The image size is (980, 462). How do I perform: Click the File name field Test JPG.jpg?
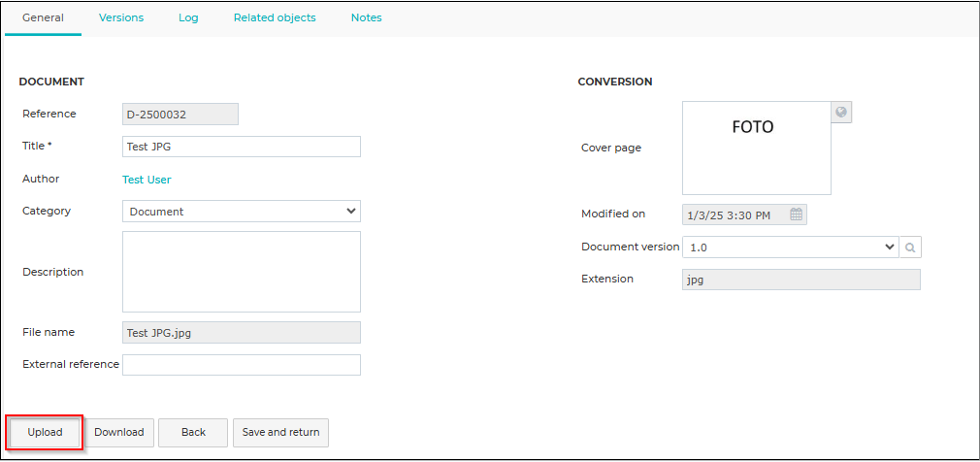[242, 333]
